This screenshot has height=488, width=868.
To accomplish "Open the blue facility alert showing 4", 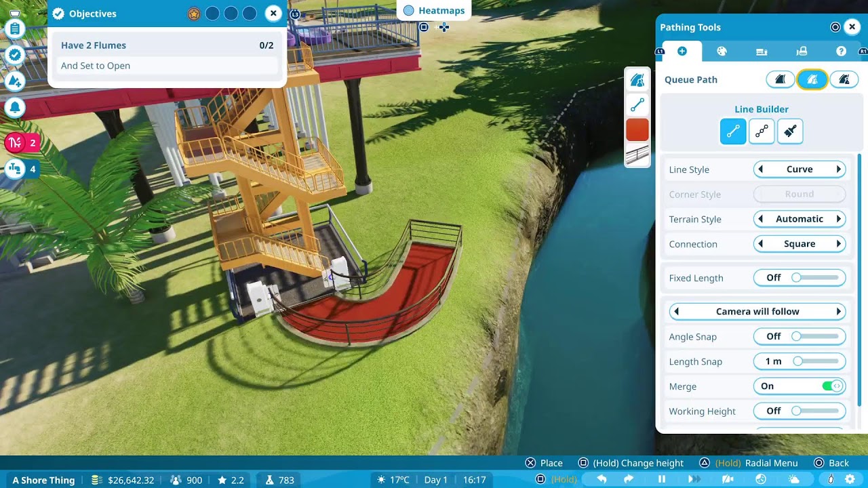I will tap(22, 169).
